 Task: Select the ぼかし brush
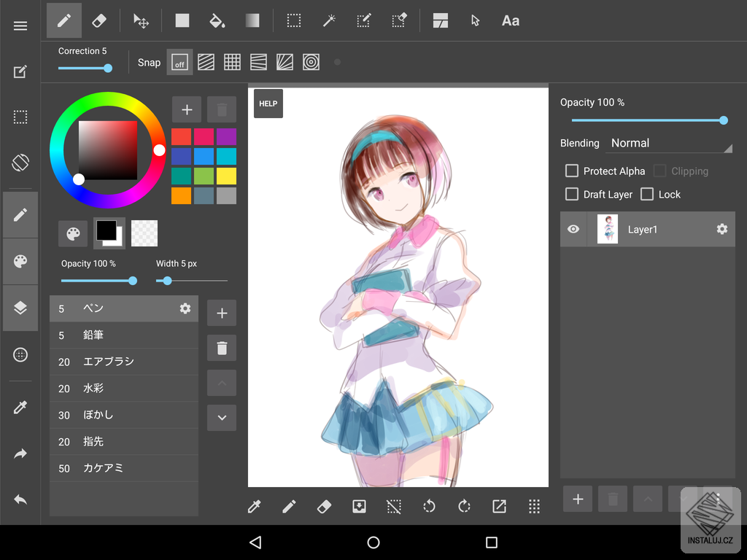pyautogui.click(x=124, y=415)
